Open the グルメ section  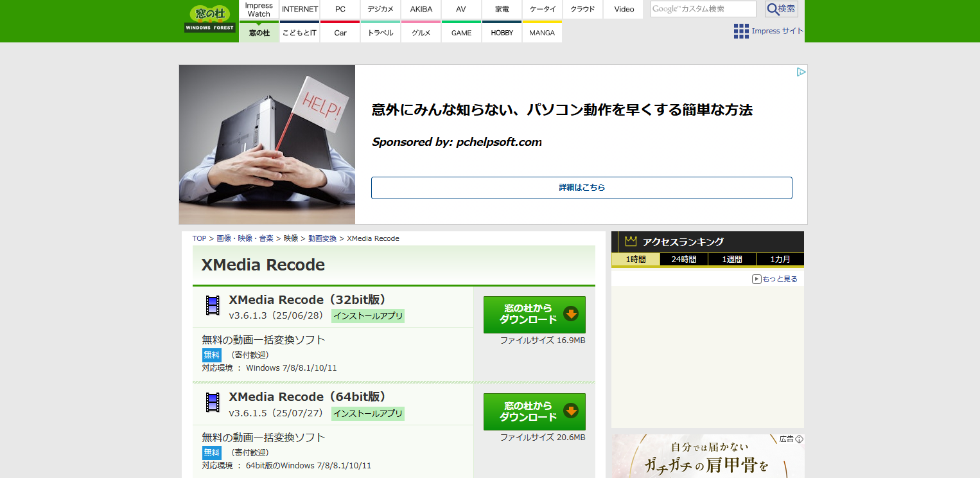[x=421, y=32]
